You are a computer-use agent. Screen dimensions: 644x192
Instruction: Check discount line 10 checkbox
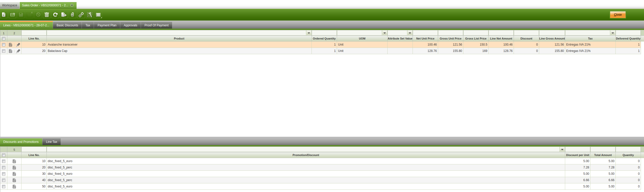tap(4, 161)
